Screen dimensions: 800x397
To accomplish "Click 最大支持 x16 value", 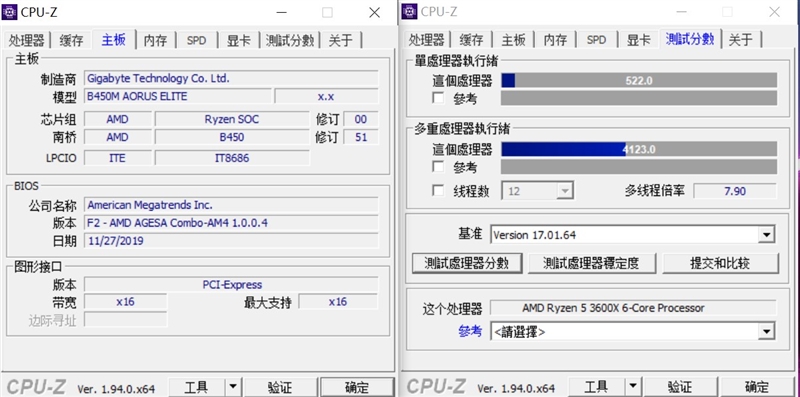I will [338, 302].
